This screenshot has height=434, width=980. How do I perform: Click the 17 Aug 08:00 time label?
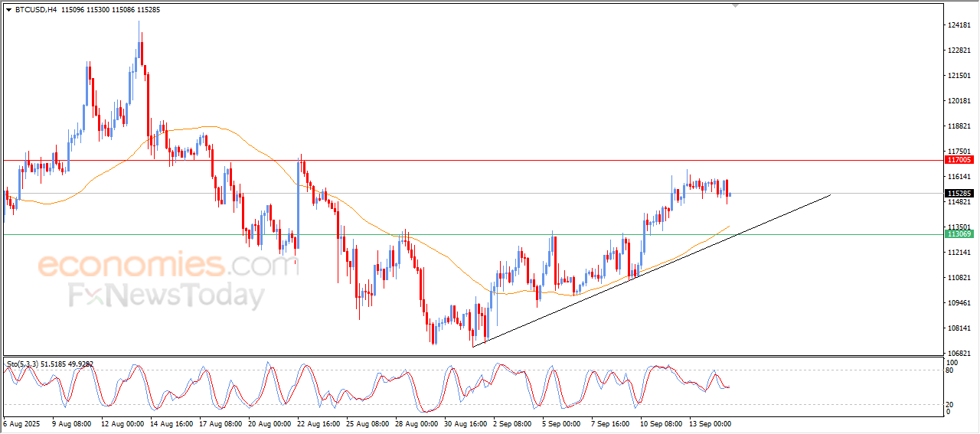(x=220, y=423)
